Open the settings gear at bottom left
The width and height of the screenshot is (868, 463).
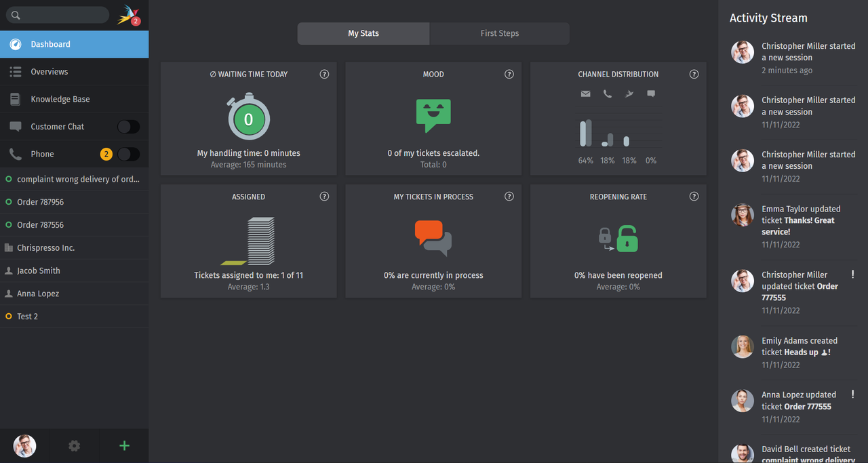point(74,446)
